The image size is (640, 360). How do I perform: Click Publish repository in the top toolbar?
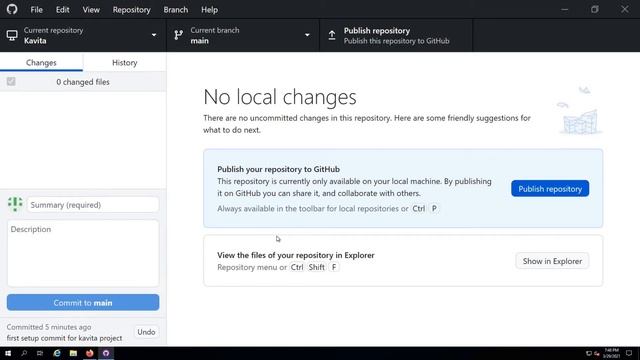(x=396, y=36)
